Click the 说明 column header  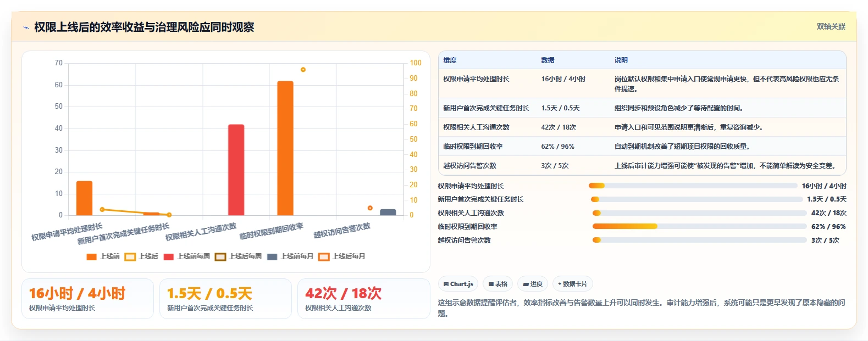621,60
